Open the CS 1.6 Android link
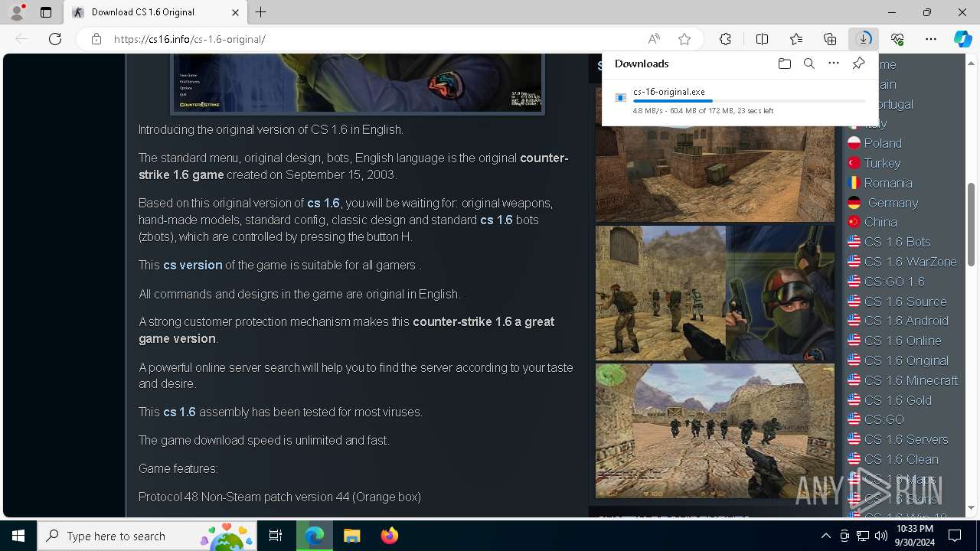Viewport: 980px width, 551px height. point(906,321)
